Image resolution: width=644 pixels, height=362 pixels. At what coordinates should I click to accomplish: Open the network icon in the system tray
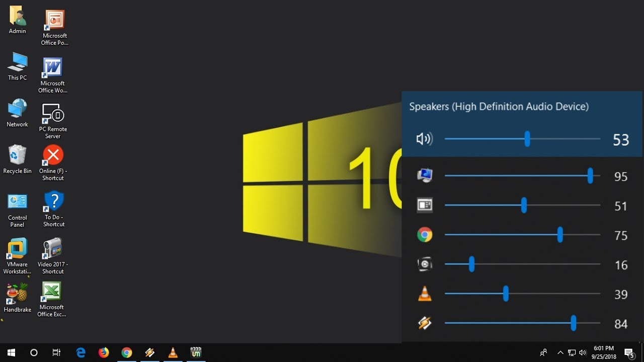point(572,352)
